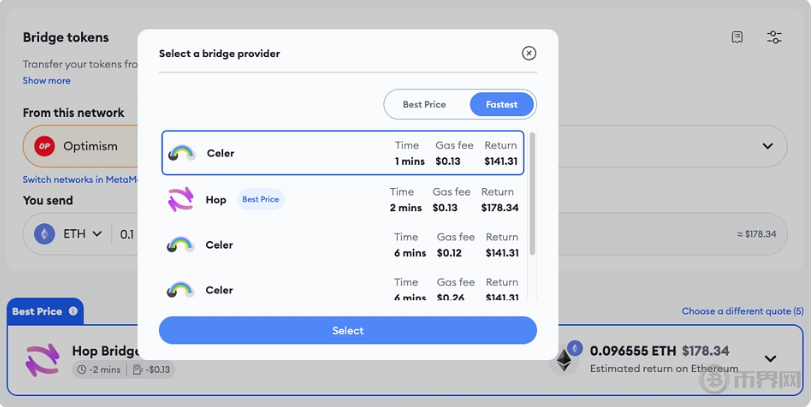
Task: Choose the Celer row with $0.26 gas fee
Action: (342, 289)
